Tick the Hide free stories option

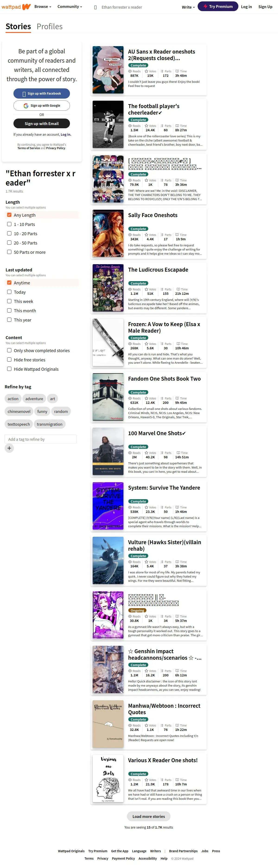point(9,360)
